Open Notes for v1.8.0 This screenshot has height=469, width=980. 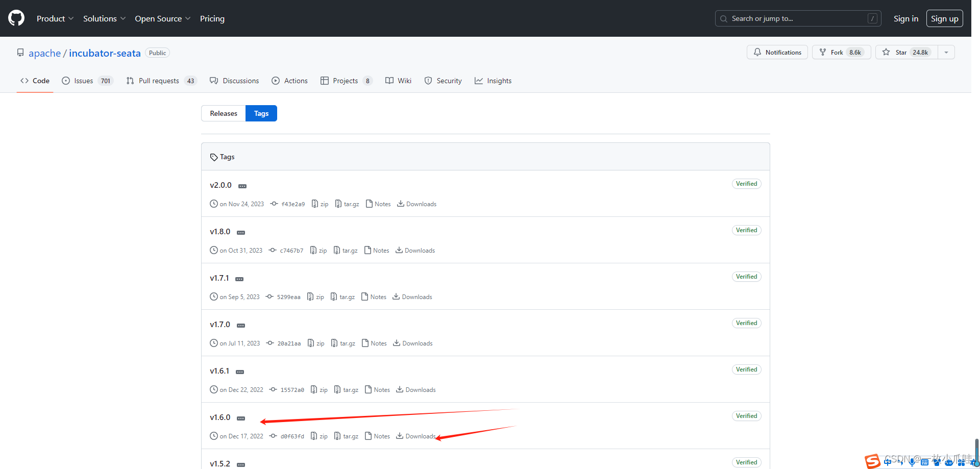377,251
